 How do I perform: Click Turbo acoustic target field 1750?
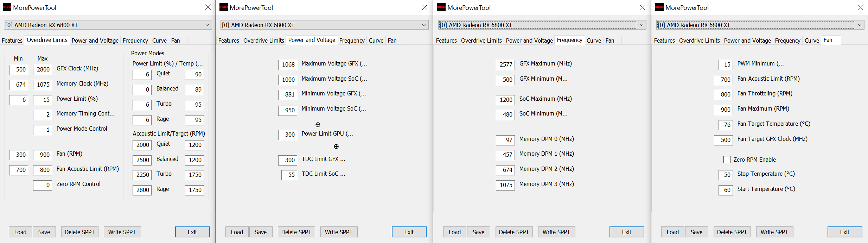pyautogui.click(x=194, y=175)
